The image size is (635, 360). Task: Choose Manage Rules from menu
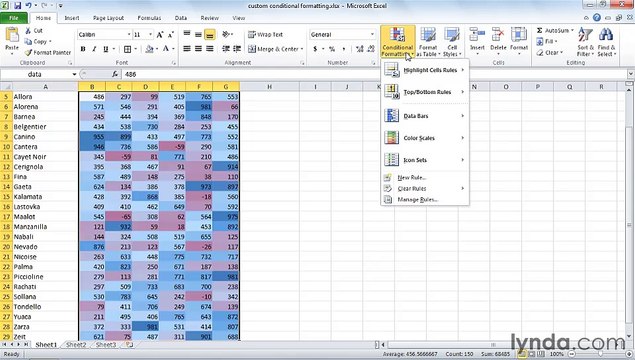(425, 200)
